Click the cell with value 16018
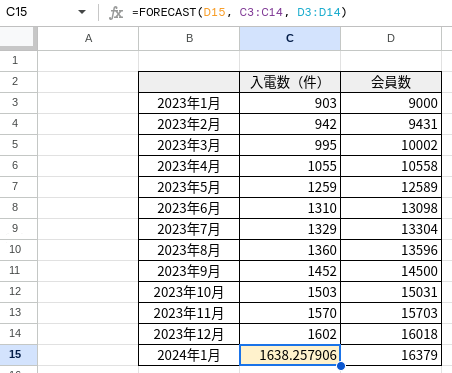 [x=391, y=334]
